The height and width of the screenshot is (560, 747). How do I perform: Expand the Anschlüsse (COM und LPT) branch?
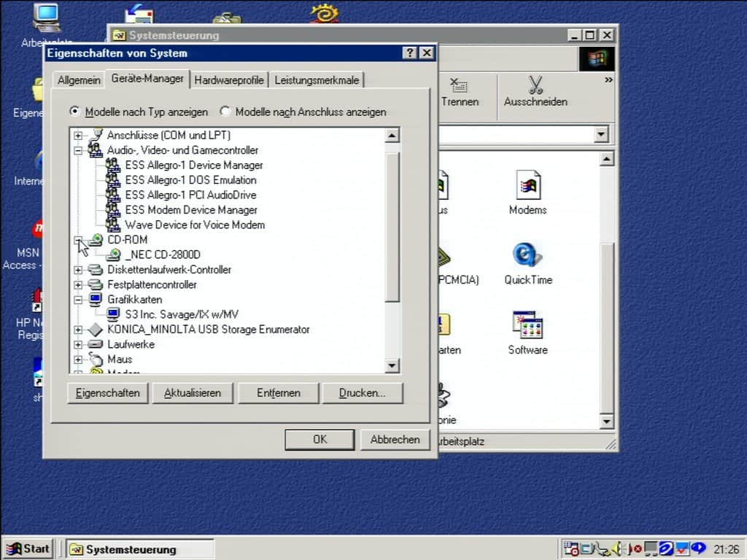[x=78, y=136]
